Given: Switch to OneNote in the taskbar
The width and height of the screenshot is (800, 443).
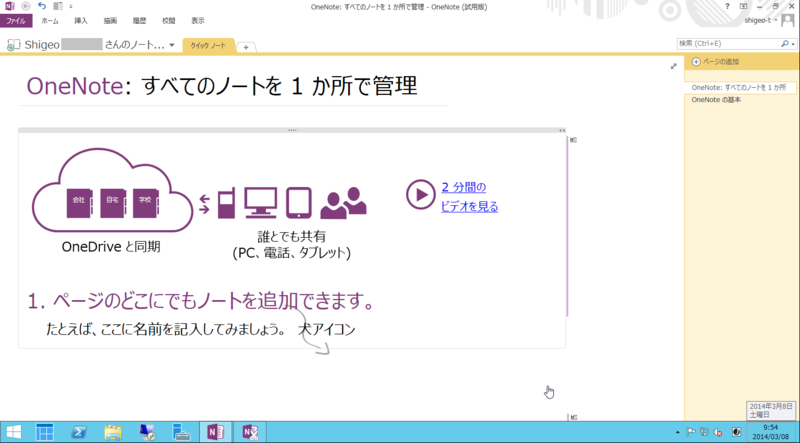Looking at the screenshot, I should pos(215,432).
